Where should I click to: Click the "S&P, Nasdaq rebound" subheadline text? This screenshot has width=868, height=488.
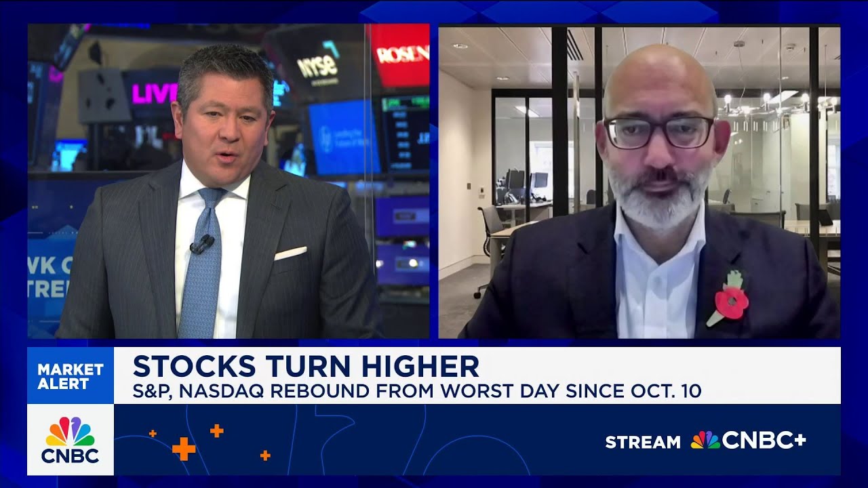click(417, 391)
